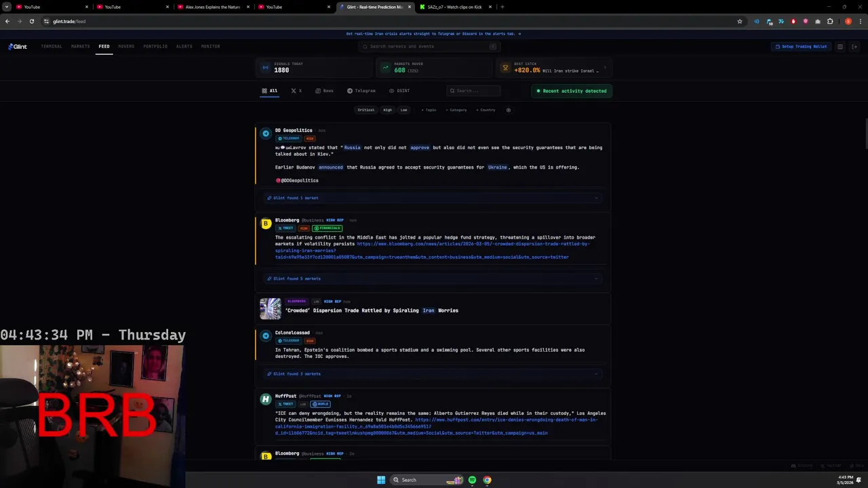Filter feed by OSINT source
This screenshot has width=868, height=488.
(x=399, y=91)
